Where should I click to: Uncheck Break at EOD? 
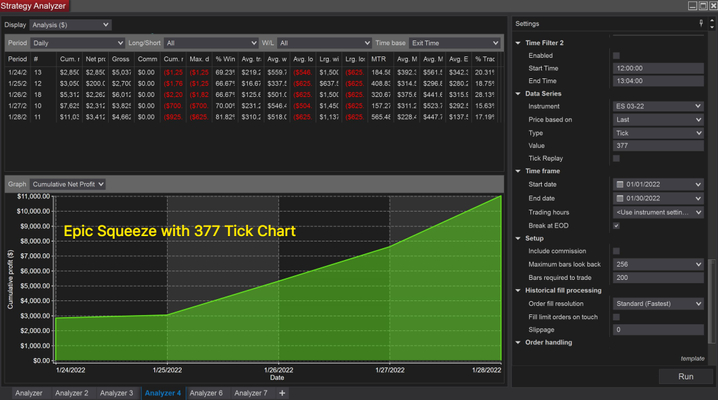pos(616,225)
